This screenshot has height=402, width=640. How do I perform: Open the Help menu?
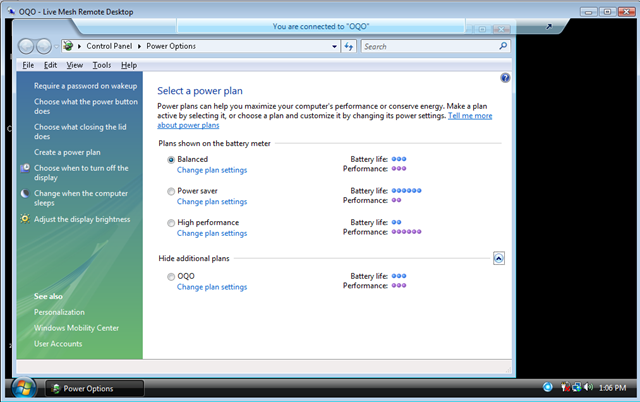pos(129,65)
